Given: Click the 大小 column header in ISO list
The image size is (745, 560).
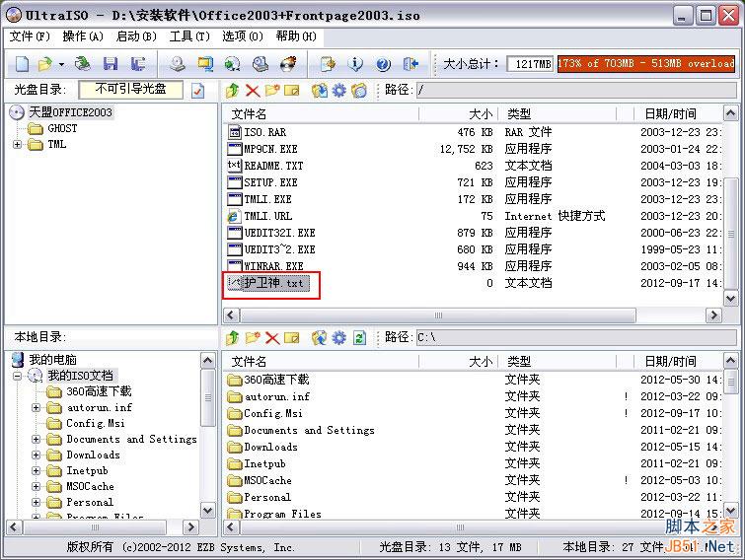Looking at the screenshot, I should click(x=458, y=114).
